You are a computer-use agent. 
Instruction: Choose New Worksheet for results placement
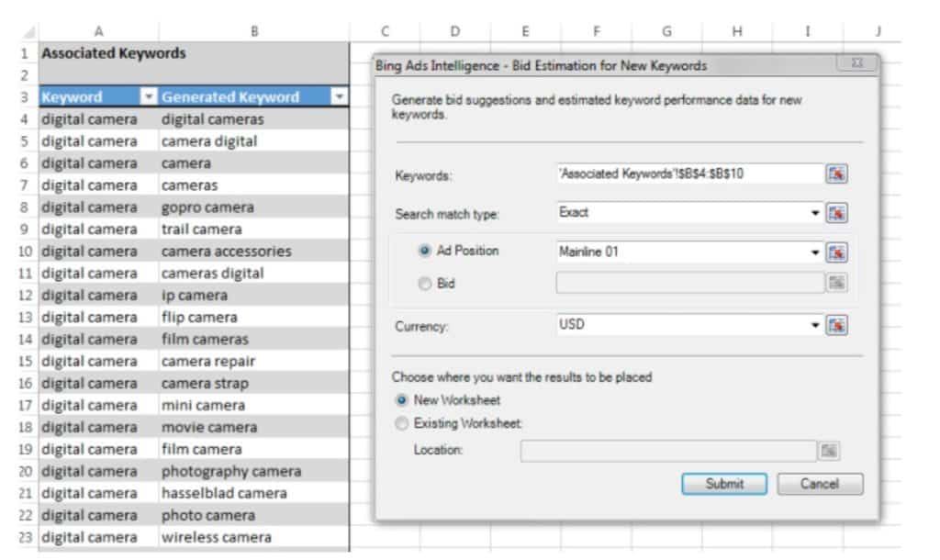(x=401, y=400)
